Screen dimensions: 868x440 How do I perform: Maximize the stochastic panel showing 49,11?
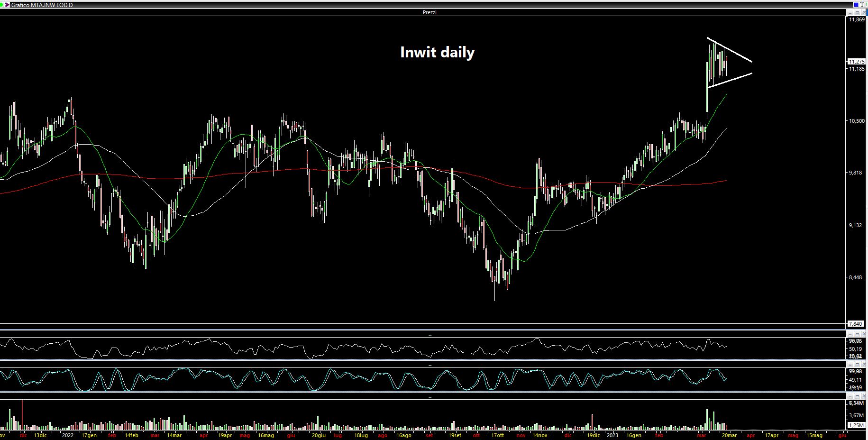[x=857, y=364]
